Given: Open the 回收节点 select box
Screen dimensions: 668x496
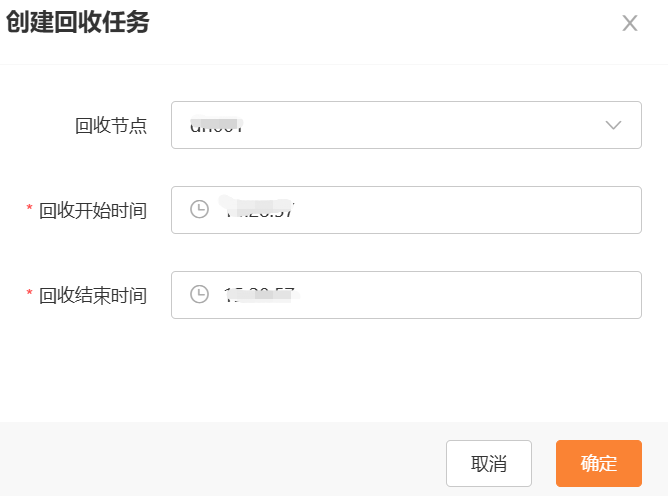Looking at the screenshot, I should (x=406, y=125).
